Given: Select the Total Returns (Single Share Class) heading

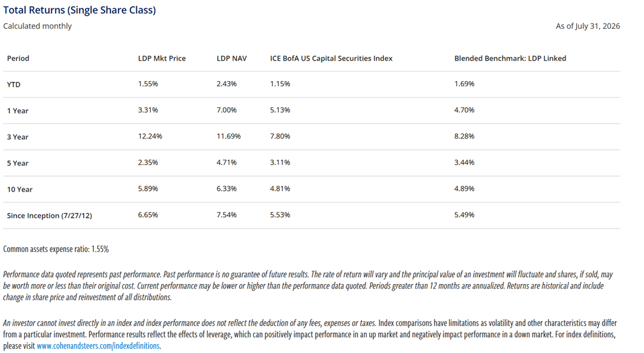Looking at the screenshot, I should coord(79,10).
